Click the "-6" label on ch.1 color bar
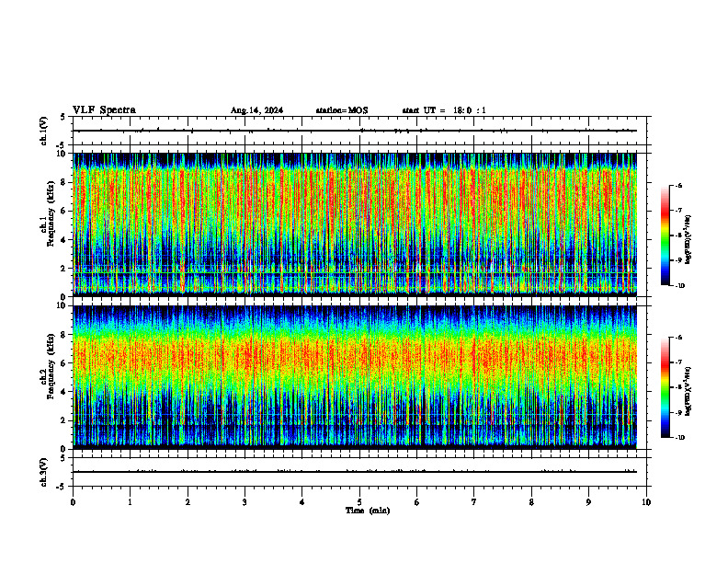 click(x=678, y=185)
